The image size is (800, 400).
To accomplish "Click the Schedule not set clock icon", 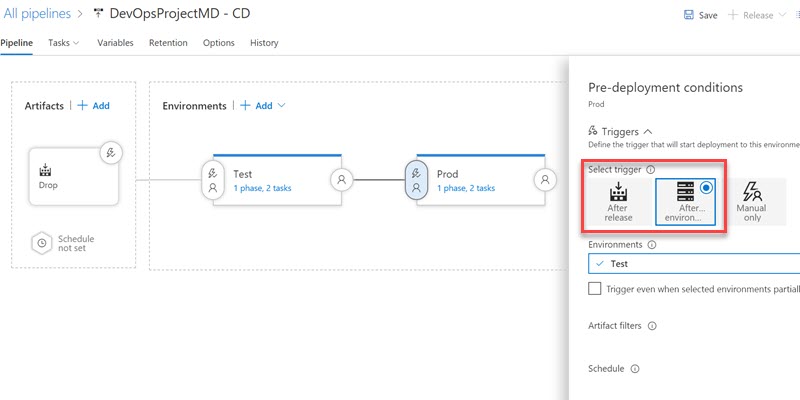I will pyautogui.click(x=42, y=243).
